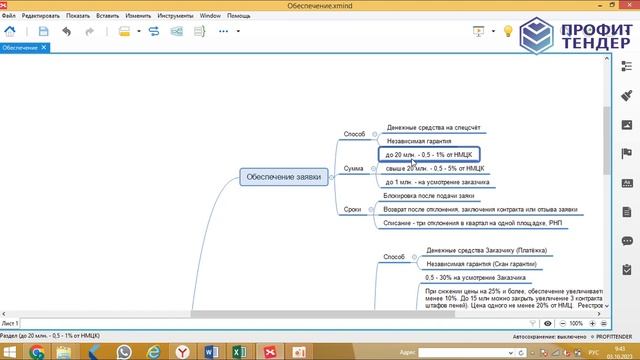This screenshot has width=640, height=360.
Task: Open the Markers flag panel
Action: (x=627, y=153)
